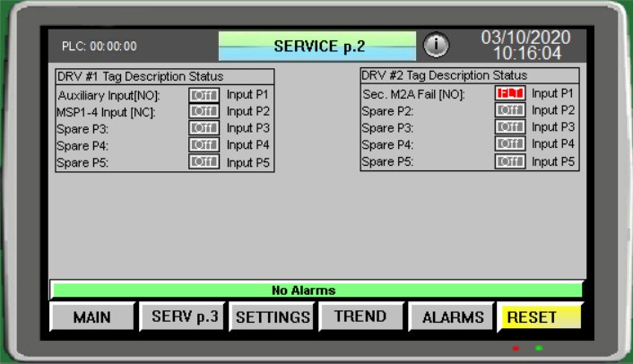This screenshot has height=364, width=633.
Task: Click the red FLT indicator for Sec. M2A Fail
Action: pyautogui.click(x=510, y=93)
